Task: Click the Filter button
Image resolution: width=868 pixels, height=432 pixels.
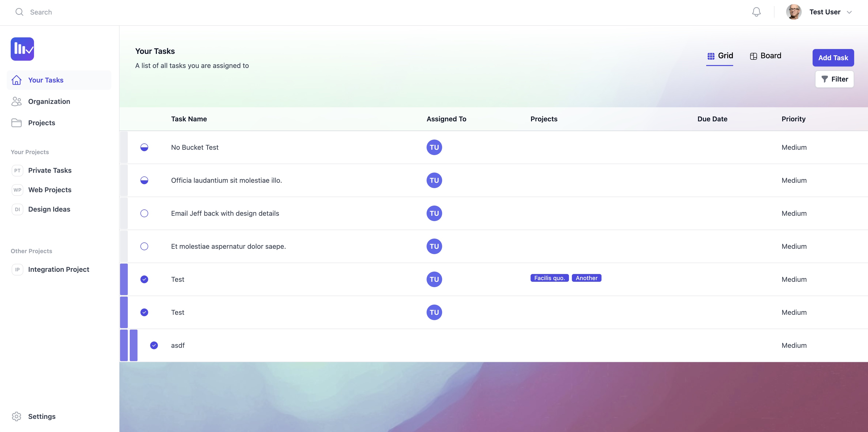Action: pyautogui.click(x=834, y=79)
